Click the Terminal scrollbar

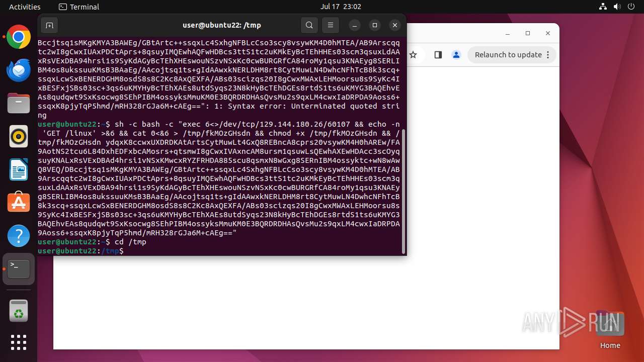pos(403,191)
